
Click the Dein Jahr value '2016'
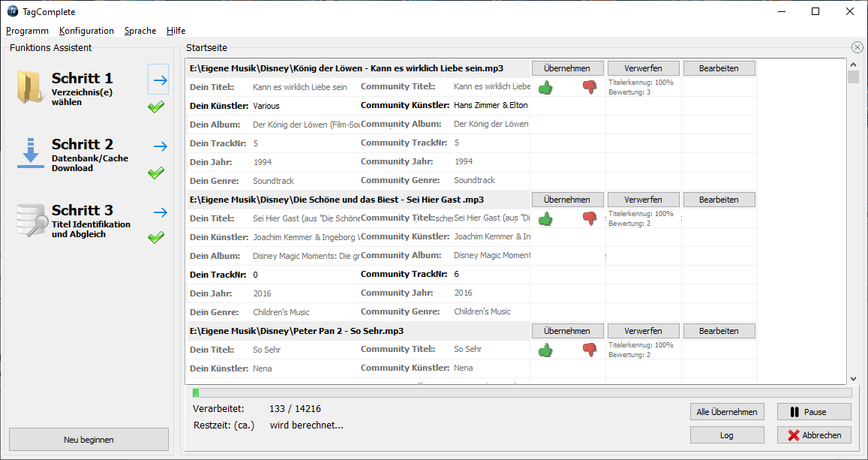[x=263, y=293]
